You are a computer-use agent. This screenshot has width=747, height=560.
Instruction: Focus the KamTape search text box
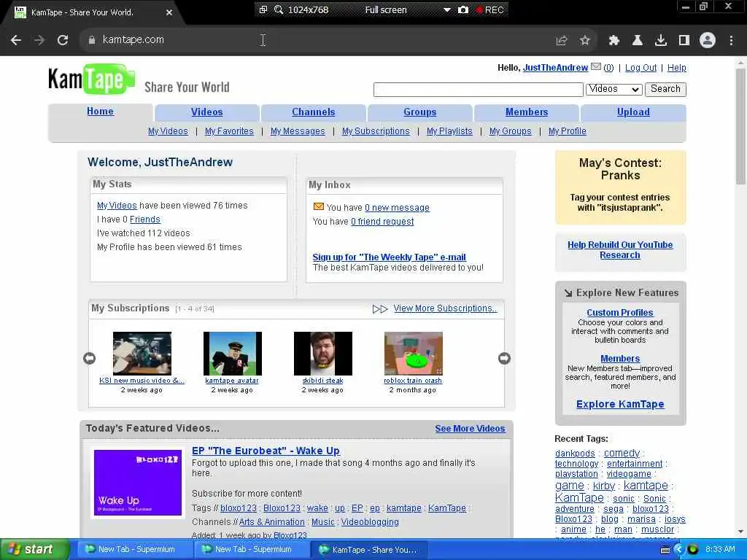(479, 90)
